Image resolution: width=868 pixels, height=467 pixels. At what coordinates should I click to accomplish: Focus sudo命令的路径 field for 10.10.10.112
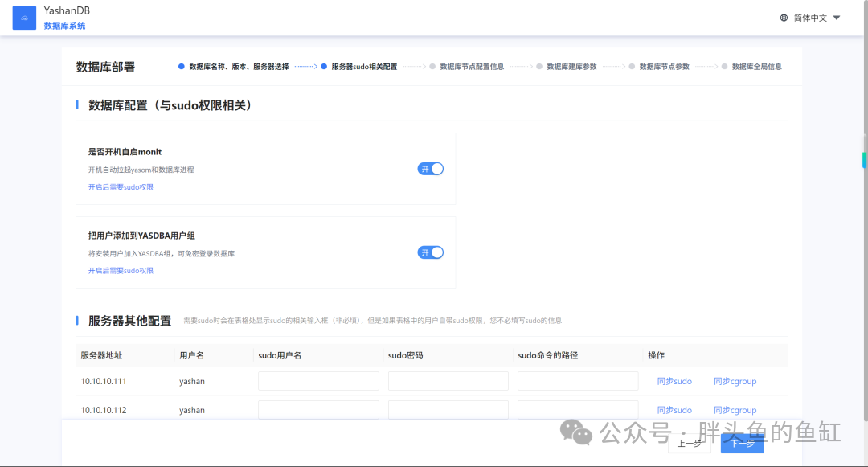578,409
